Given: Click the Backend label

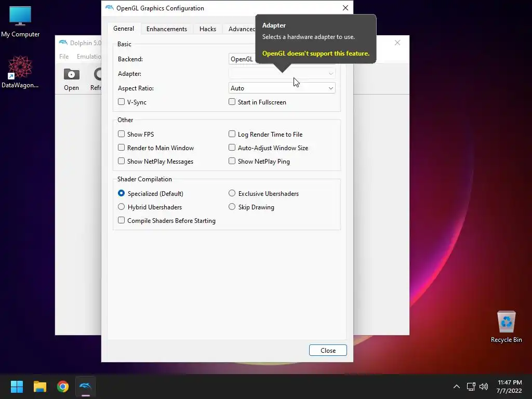Looking at the screenshot, I should point(130,59).
